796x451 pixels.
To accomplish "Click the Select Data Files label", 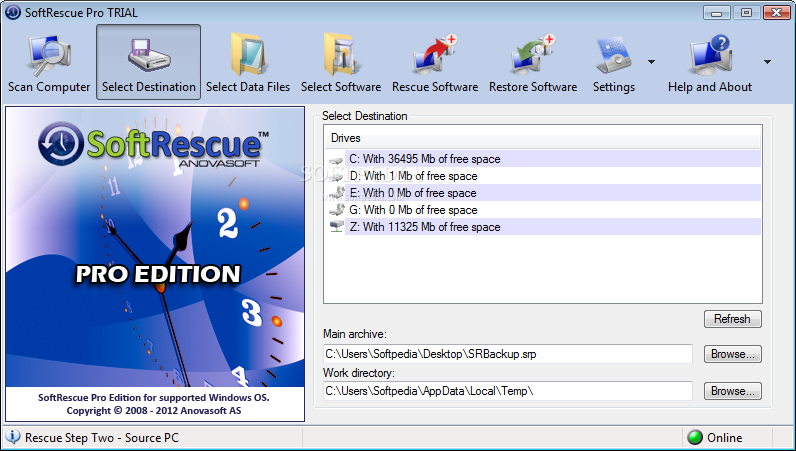I will click(248, 87).
